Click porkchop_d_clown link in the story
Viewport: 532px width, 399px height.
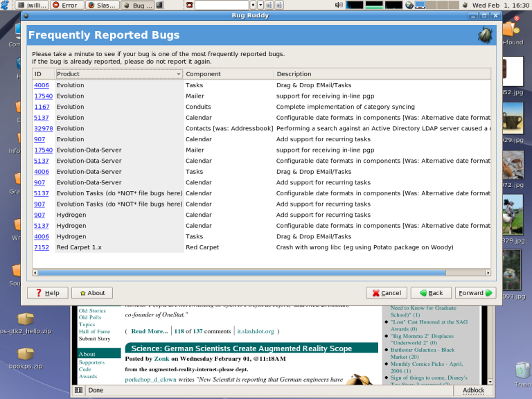point(150,380)
